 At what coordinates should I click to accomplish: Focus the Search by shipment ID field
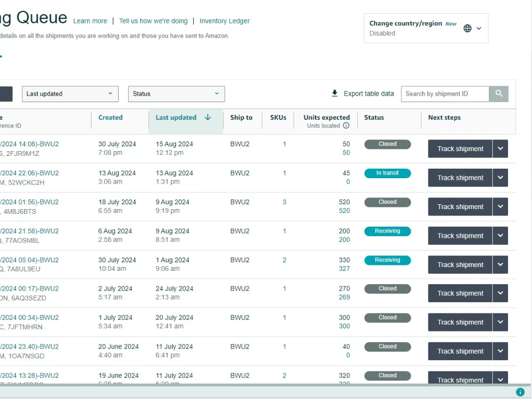click(445, 94)
